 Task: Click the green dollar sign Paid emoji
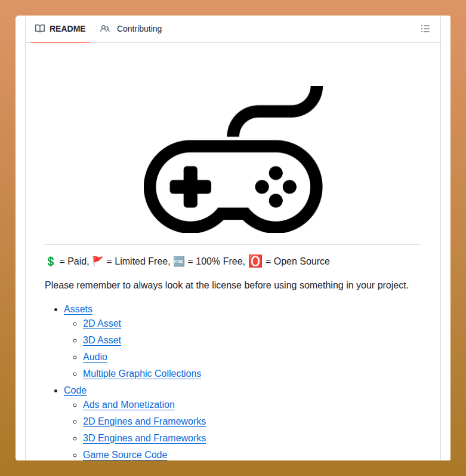[x=51, y=262]
